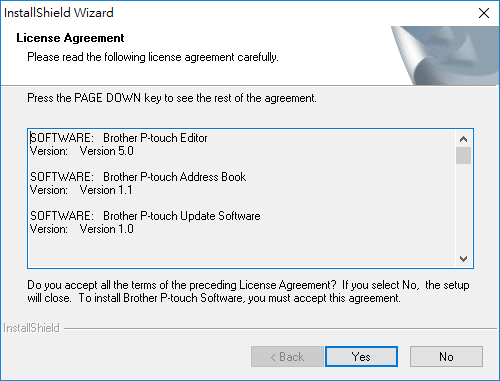The width and height of the screenshot is (500, 381).
Task: Decline the agreement with the No button
Action: [x=446, y=356]
